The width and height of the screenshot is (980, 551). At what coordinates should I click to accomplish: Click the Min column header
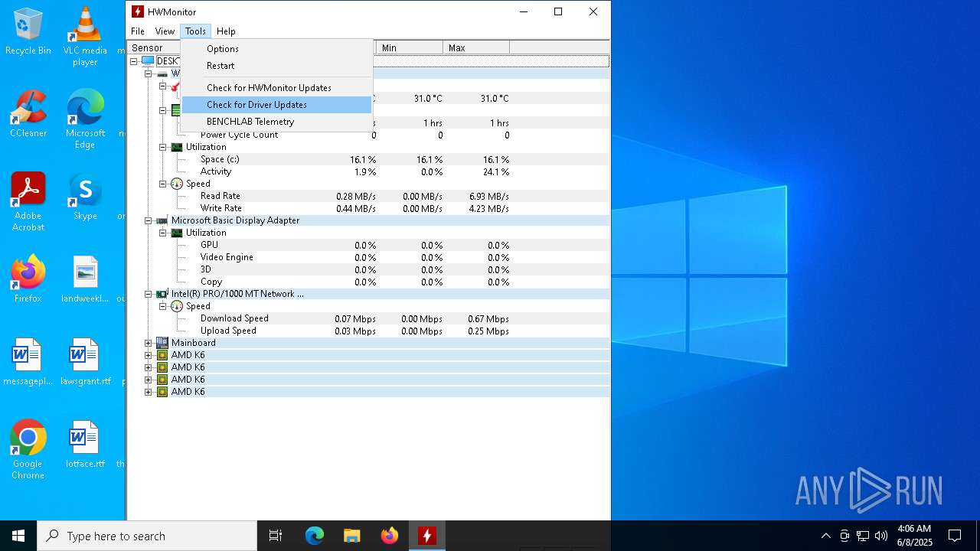click(410, 47)
